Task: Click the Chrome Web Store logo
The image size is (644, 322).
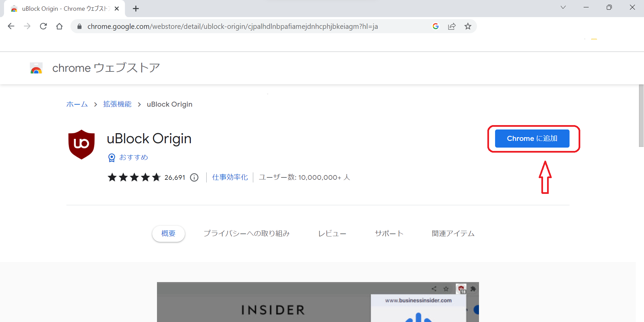Action: point(36,68)
